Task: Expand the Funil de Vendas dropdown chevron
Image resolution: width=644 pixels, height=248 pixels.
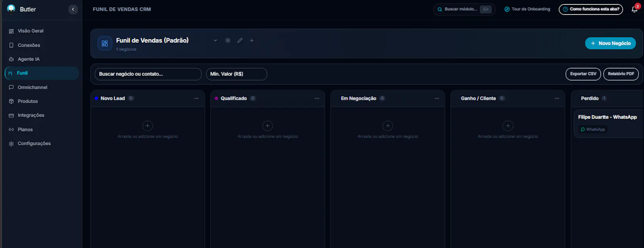Action: pos(215,40)
